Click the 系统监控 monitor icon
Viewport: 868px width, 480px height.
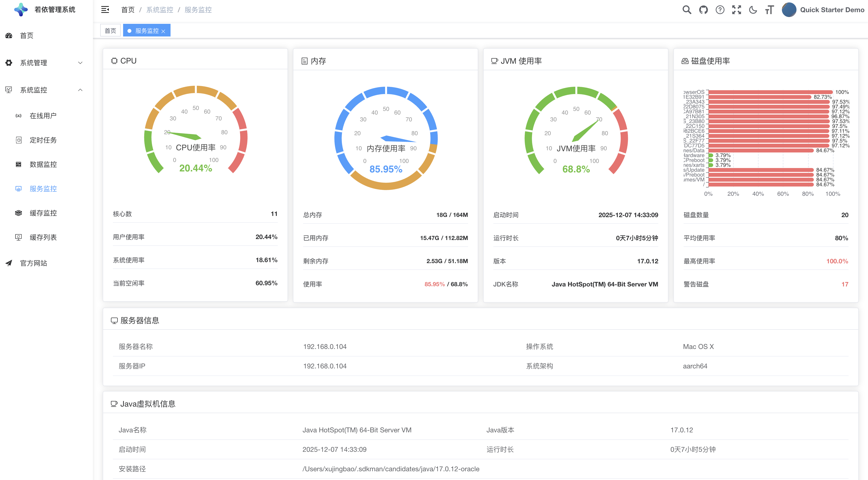coord(9,90)
